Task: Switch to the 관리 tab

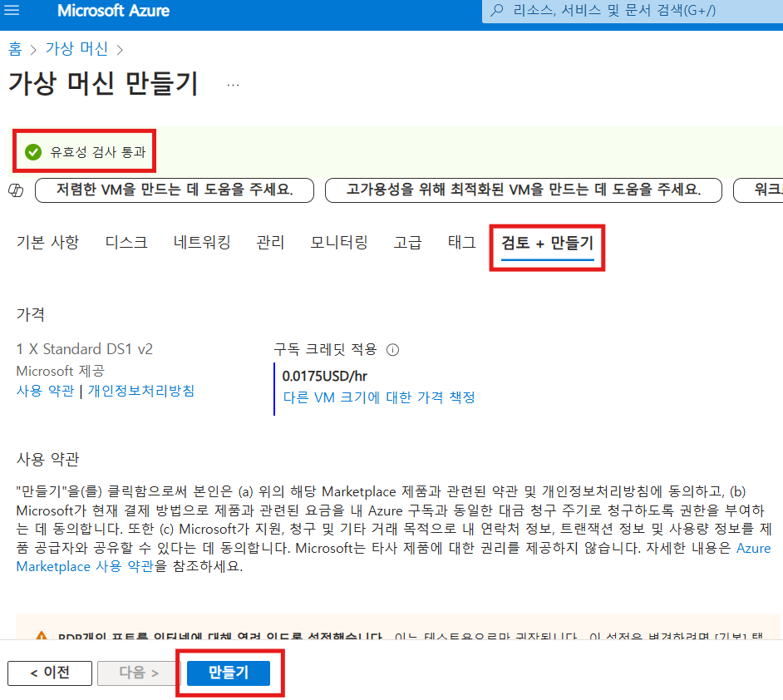Action: pos(270,243)
